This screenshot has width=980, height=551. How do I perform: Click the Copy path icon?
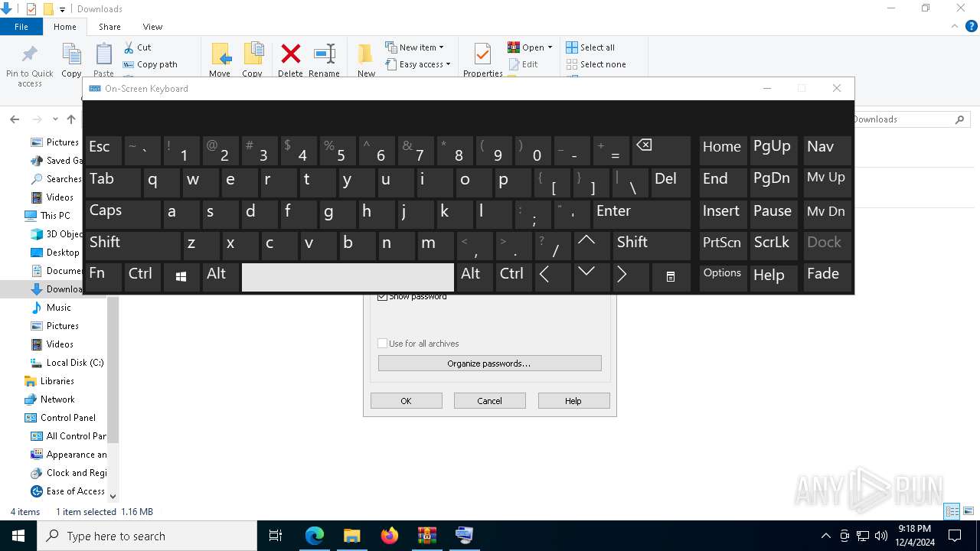tap(129, 65)
